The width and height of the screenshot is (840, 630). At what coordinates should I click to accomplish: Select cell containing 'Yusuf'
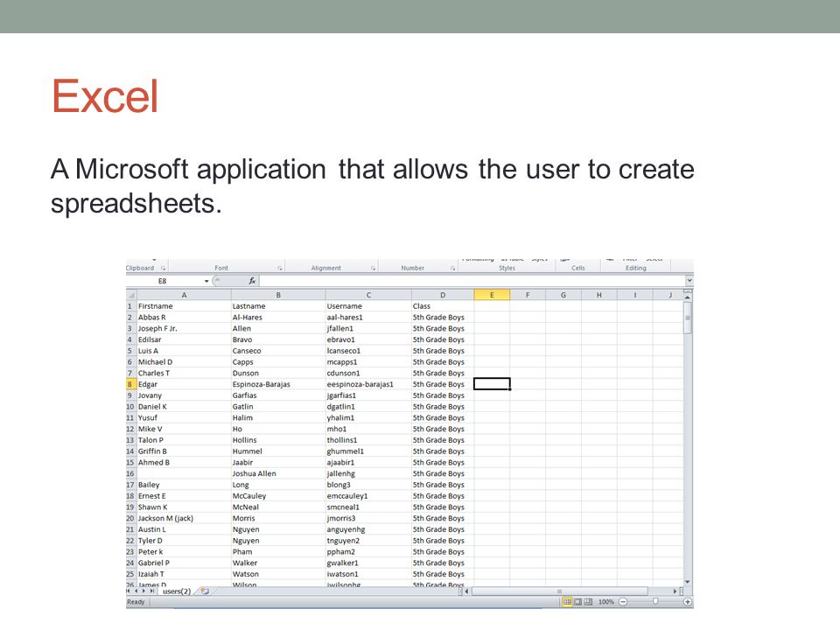pos(184,418)
